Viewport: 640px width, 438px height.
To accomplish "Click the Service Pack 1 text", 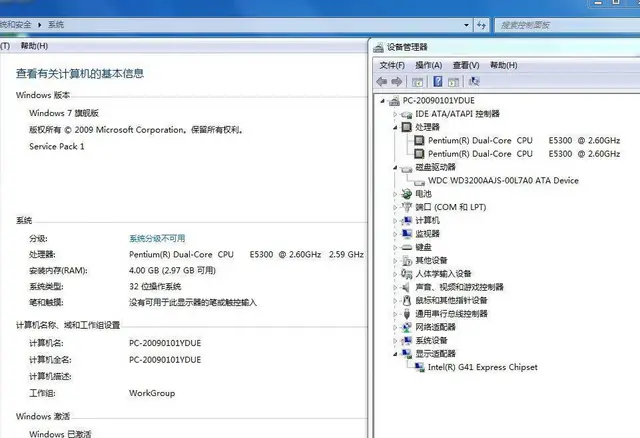I will (57, 147).
